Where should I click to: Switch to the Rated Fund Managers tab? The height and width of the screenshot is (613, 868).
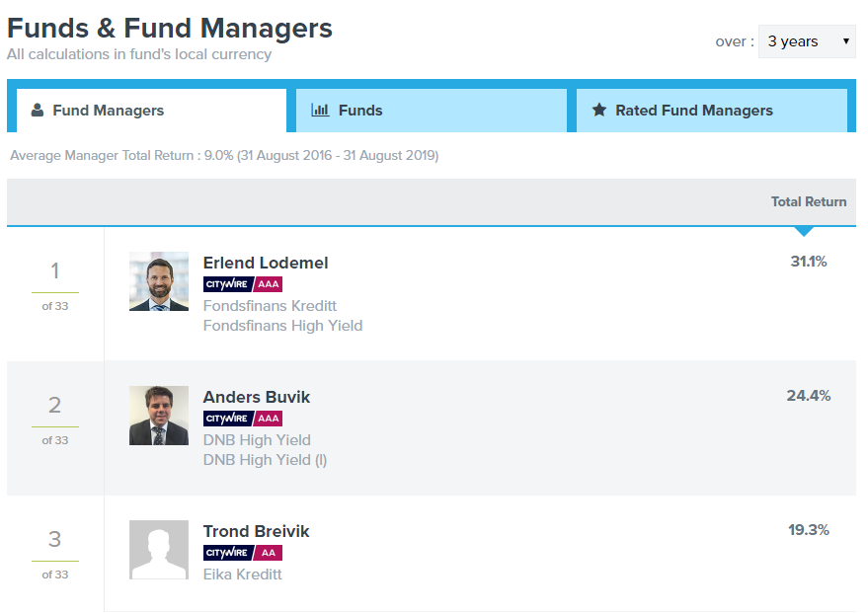pos(711,111)
